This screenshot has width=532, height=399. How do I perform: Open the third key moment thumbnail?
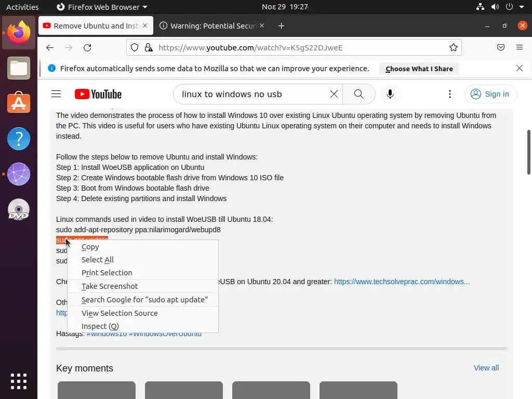[x=271, y=390]
